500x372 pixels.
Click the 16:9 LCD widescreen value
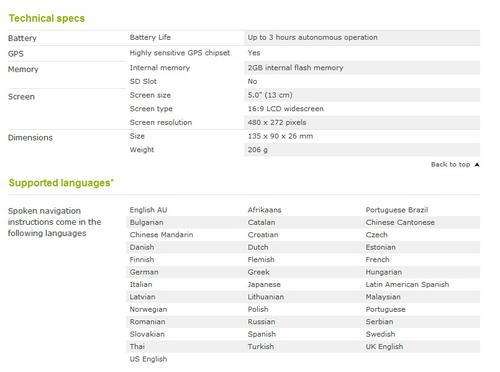(286, 109)
